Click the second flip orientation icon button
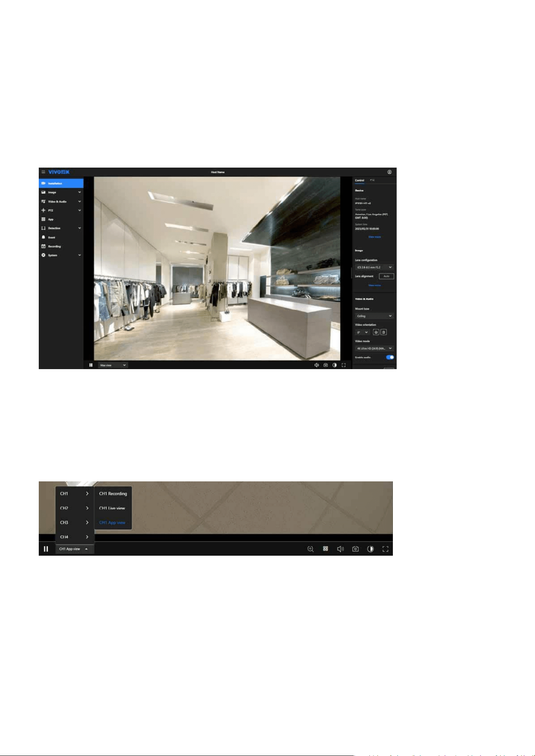Screen dimensions: 535x756 (x=384, y=332)
